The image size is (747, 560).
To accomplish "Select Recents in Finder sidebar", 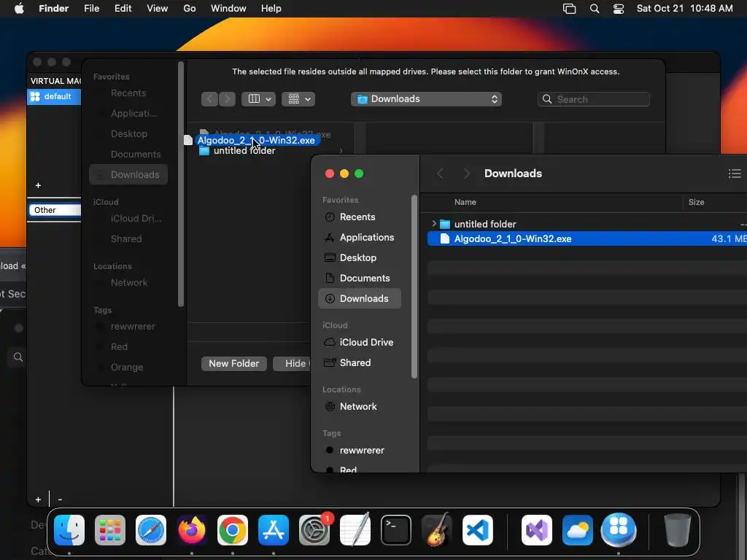I will tap(360, 217).
